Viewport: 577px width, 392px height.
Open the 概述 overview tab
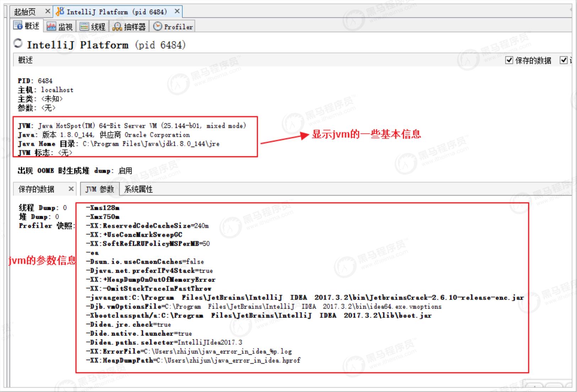point(27,26)
